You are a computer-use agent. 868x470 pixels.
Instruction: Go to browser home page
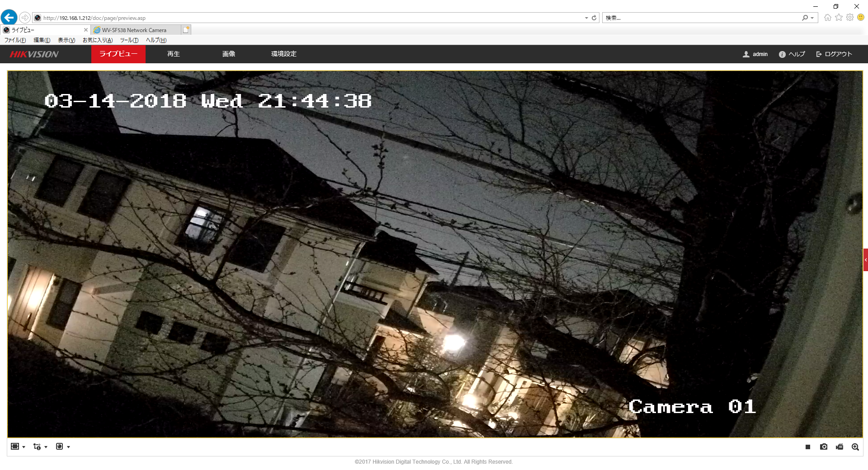(828, 18)
